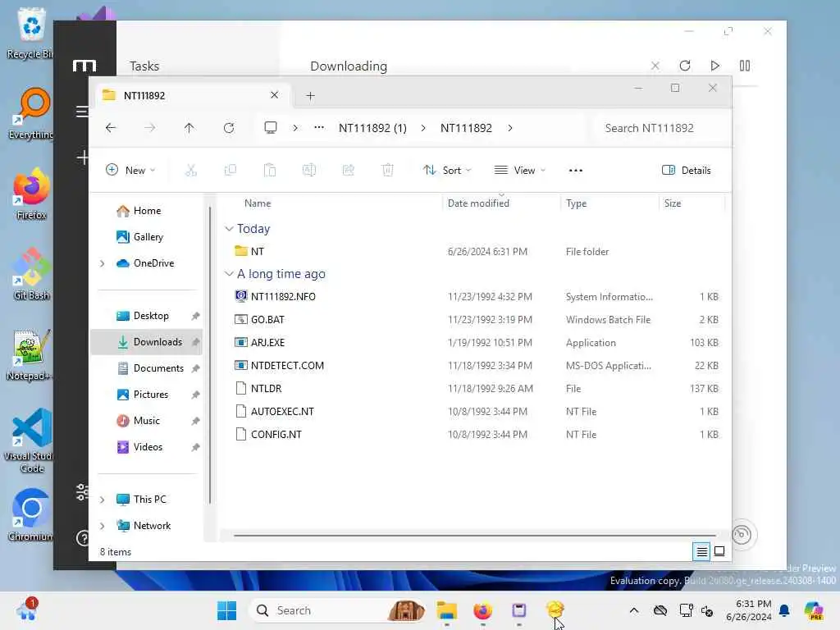Add a new Explorer tab

[x=310, y=96]
